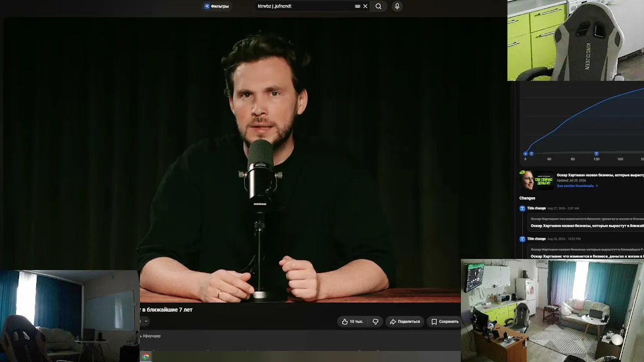Click the 'Aug 26, 2026 · 10:52 PM' timestamp
The image size is (644, 362).
coord(564,239)
